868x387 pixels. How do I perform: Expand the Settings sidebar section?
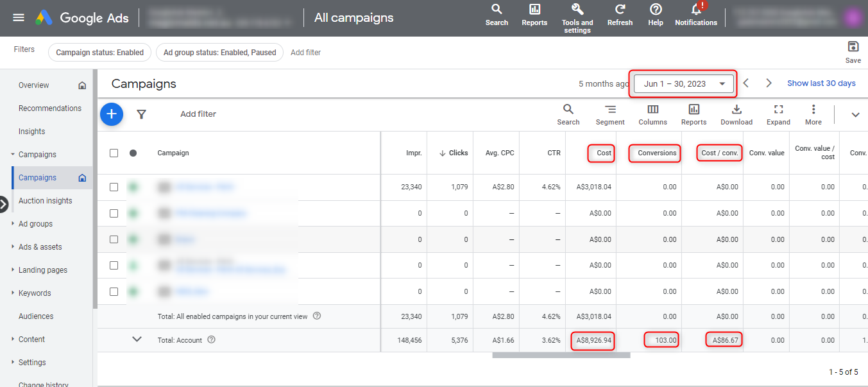tap(13, 363)
